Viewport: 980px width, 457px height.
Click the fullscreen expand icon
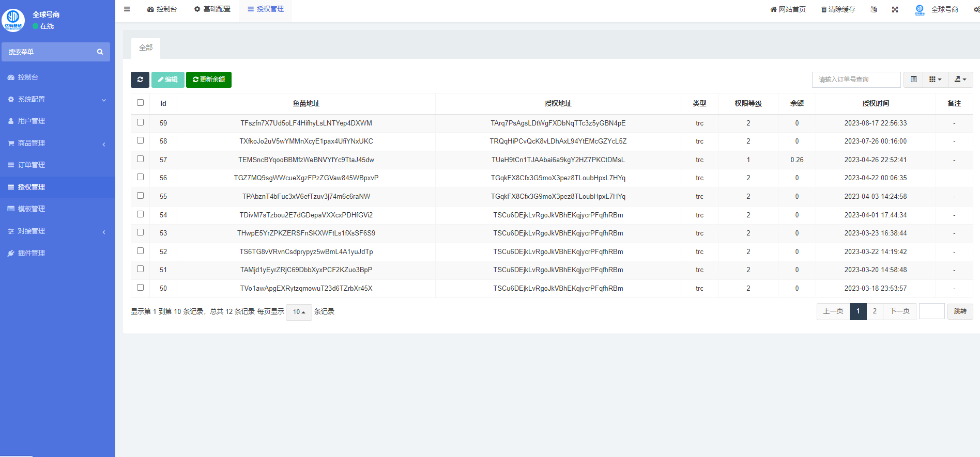coord(895,9)
